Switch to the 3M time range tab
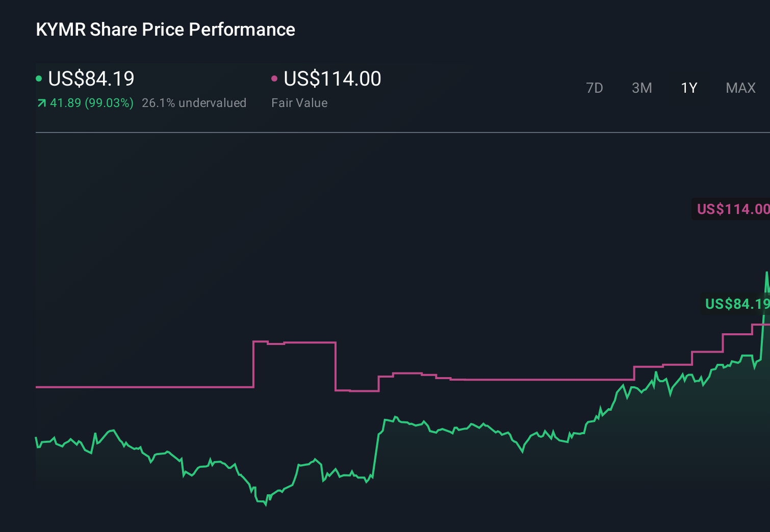This screenshot has height=532, width=770. (x=641, y=88)
